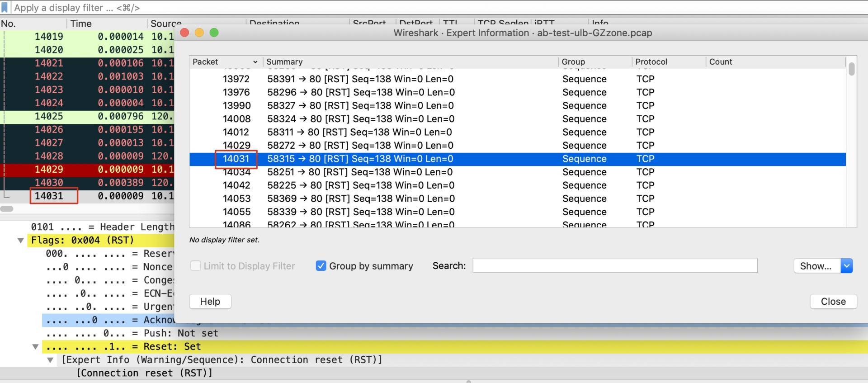The width and height of the screenshot is (868, 383).
Task: Click the expert list vertical scrollbar thumb
Action: (x=852, y=69)
